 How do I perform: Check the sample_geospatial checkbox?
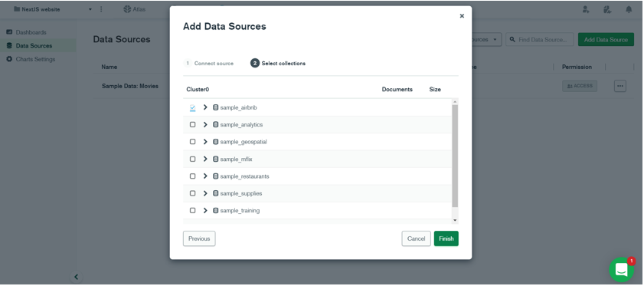[x=193, y=142]
